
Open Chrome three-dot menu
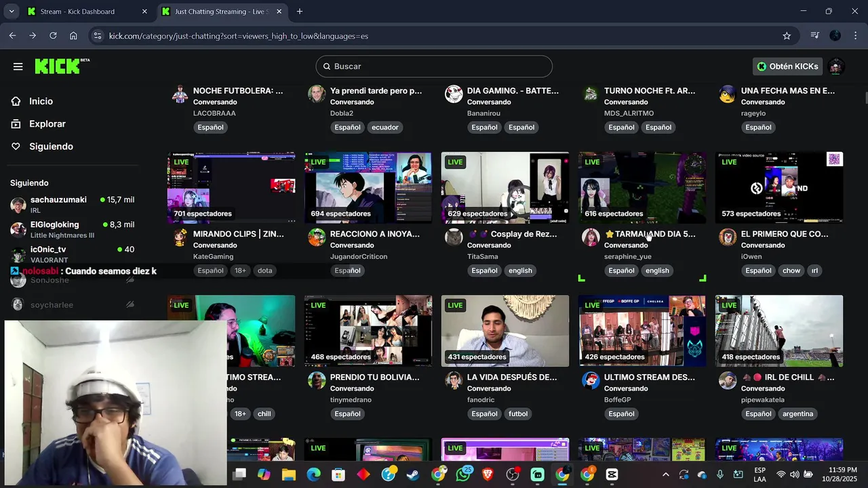855,36
